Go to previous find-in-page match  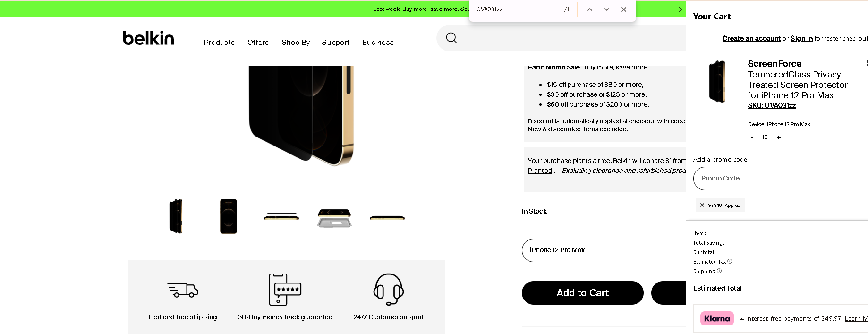tap(590, 9)
